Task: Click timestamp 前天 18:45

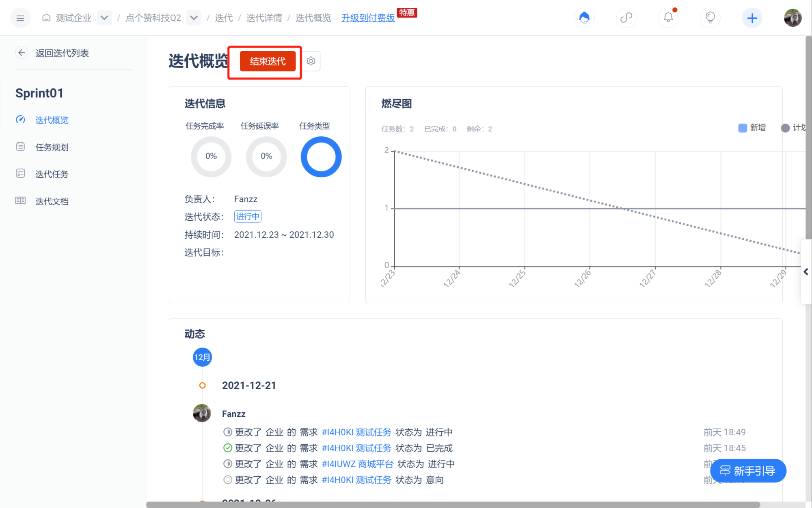Action: (x=724, y=448)
